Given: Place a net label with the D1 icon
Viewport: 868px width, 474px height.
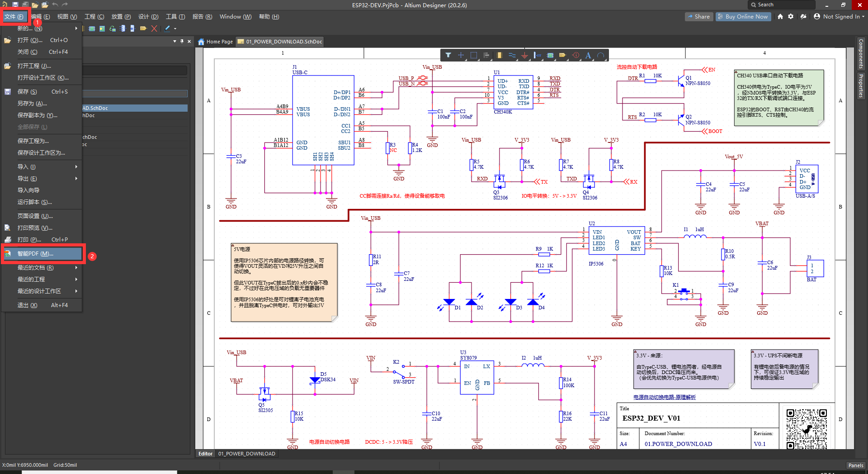Looking at the screenshot, I should 562,55.
